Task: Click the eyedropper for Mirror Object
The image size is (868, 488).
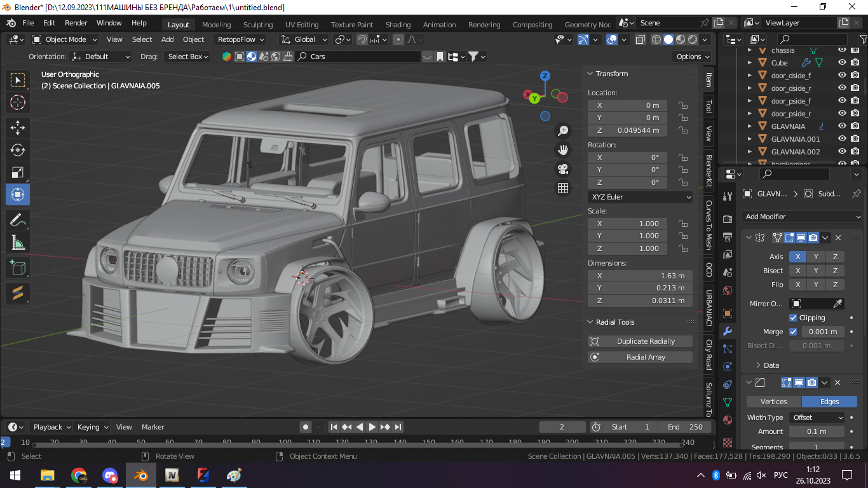Action: [x=838, y=304]
